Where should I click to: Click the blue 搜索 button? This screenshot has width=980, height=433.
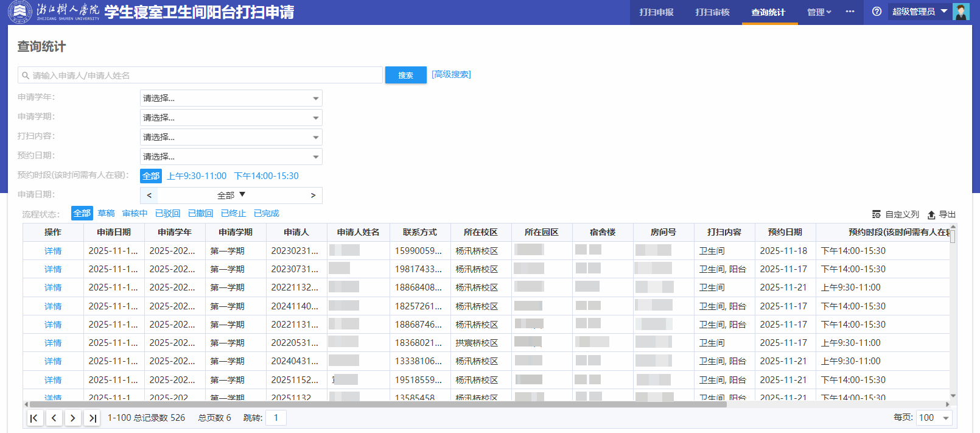pyautogui.click(x=405, y=75)
